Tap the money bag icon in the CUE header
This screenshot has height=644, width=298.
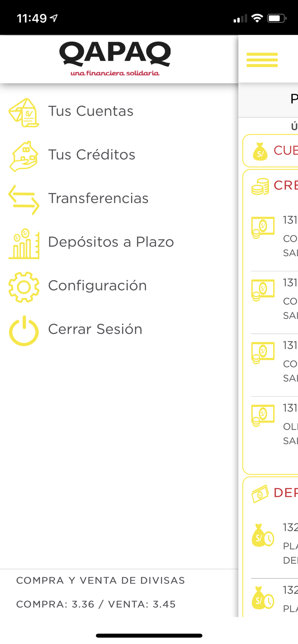[260, 151]
